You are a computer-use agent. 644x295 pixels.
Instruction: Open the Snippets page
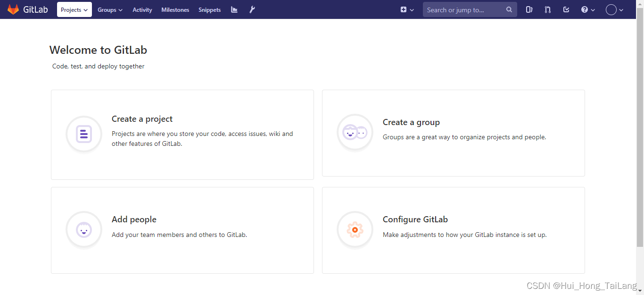209,9
